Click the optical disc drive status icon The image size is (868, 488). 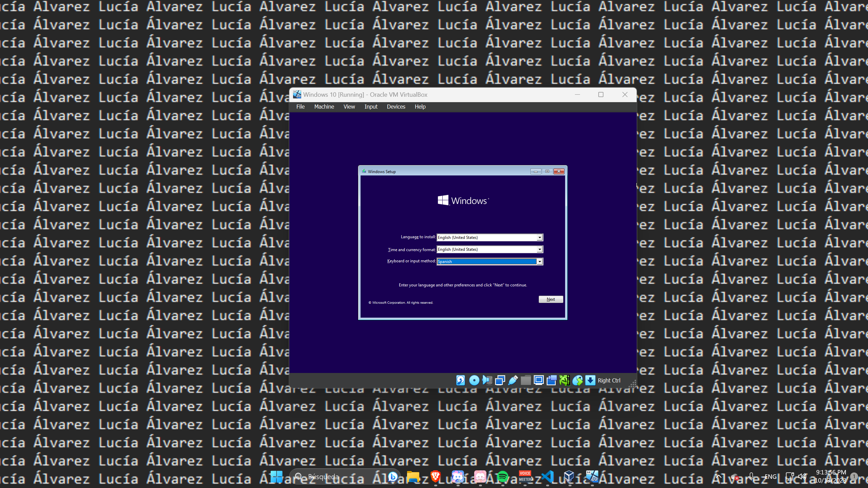[x=474, y=380]
